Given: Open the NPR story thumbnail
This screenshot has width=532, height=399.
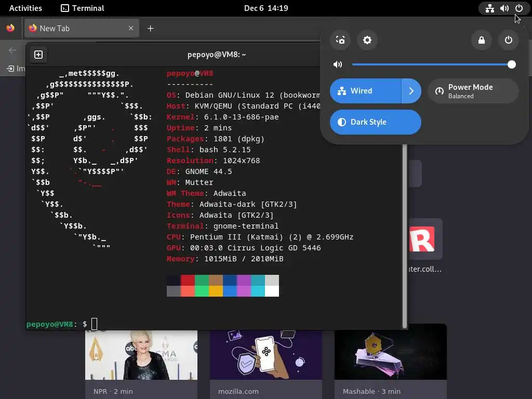Looking at the screenshot, I should pos(141,355).
